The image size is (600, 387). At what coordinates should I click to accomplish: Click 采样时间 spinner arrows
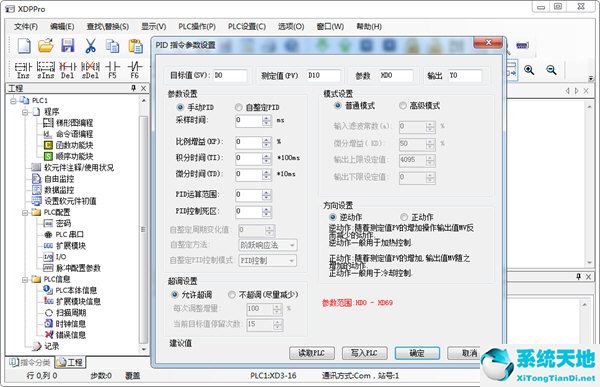pos(267,121)
